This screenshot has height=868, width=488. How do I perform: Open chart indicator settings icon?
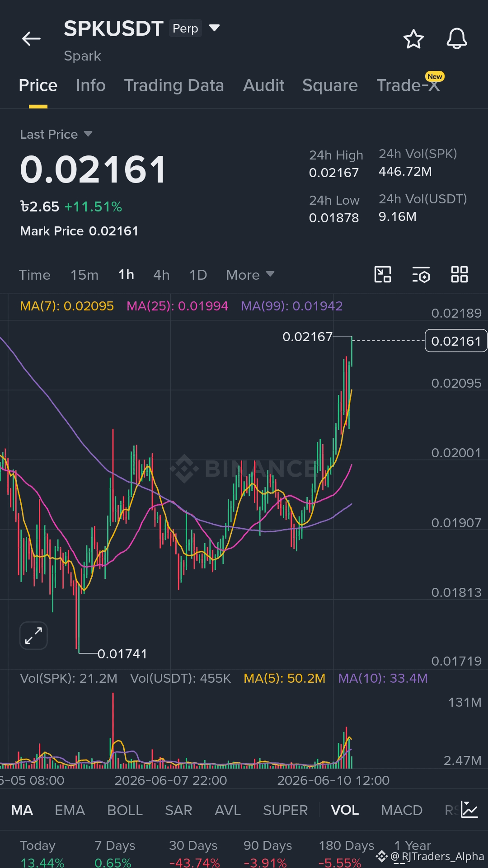click(421, 274)
